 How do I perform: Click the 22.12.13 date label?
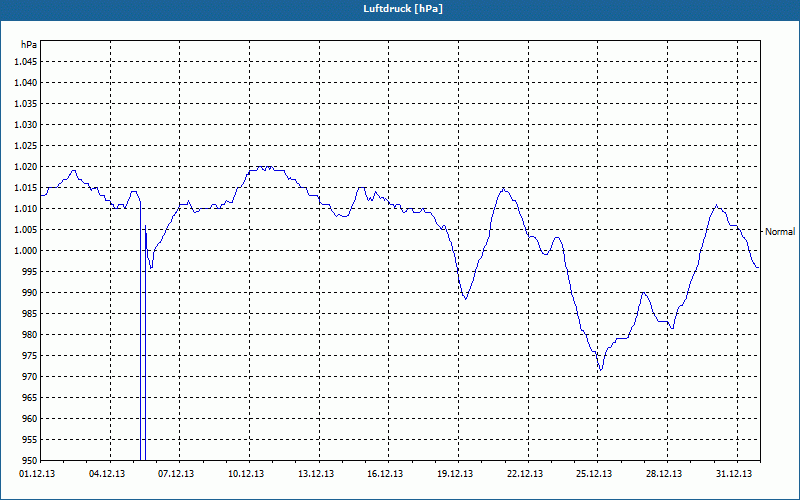coord(525,474)
